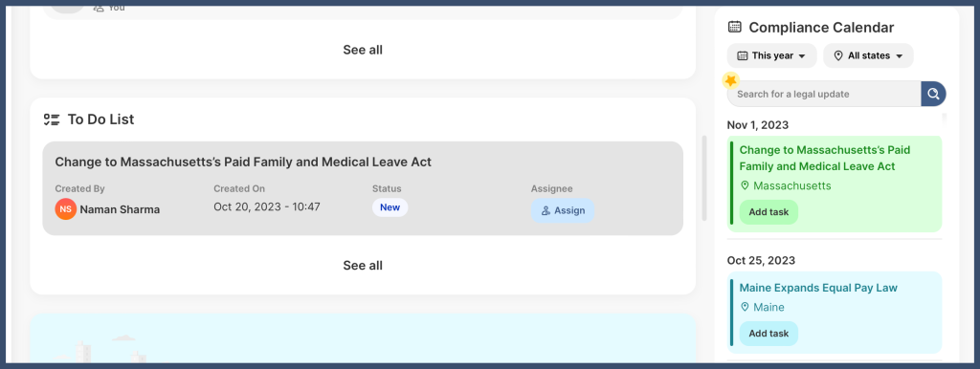Click the Compliance Calendar header icon

click(735, 27)
